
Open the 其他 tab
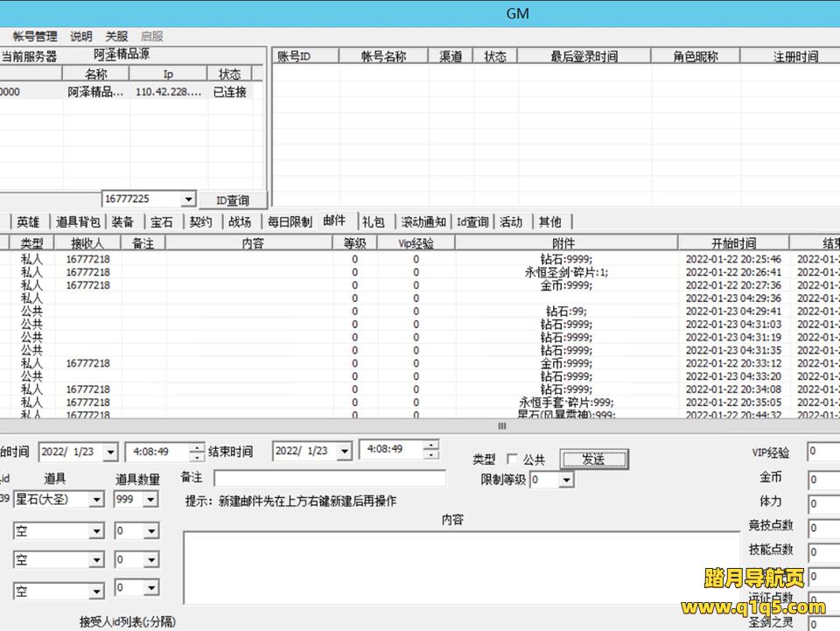coord(550,221)
